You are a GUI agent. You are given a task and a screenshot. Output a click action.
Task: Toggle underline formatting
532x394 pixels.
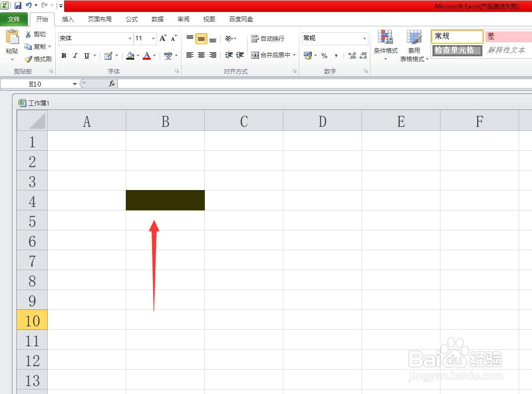coord(87,56)
